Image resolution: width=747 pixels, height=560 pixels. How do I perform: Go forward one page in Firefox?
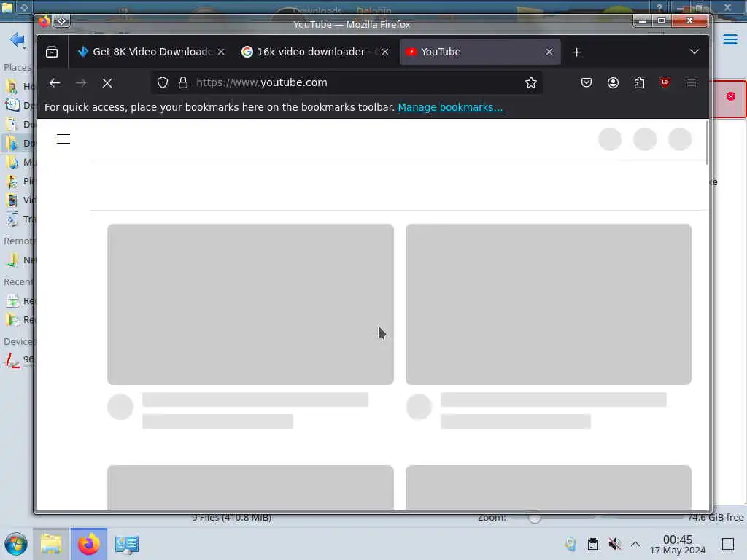pyautogui.click(x=81, y=83)
